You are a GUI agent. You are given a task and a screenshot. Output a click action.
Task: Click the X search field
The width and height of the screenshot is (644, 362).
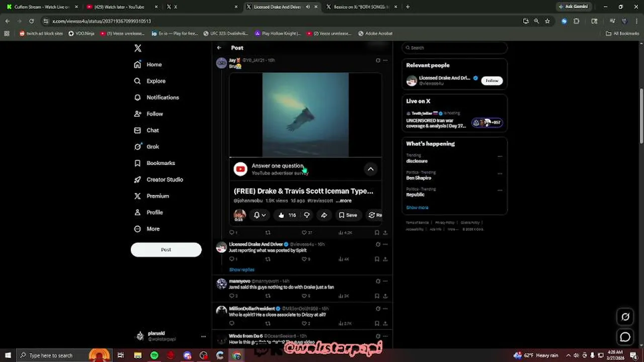pos(454,48)
